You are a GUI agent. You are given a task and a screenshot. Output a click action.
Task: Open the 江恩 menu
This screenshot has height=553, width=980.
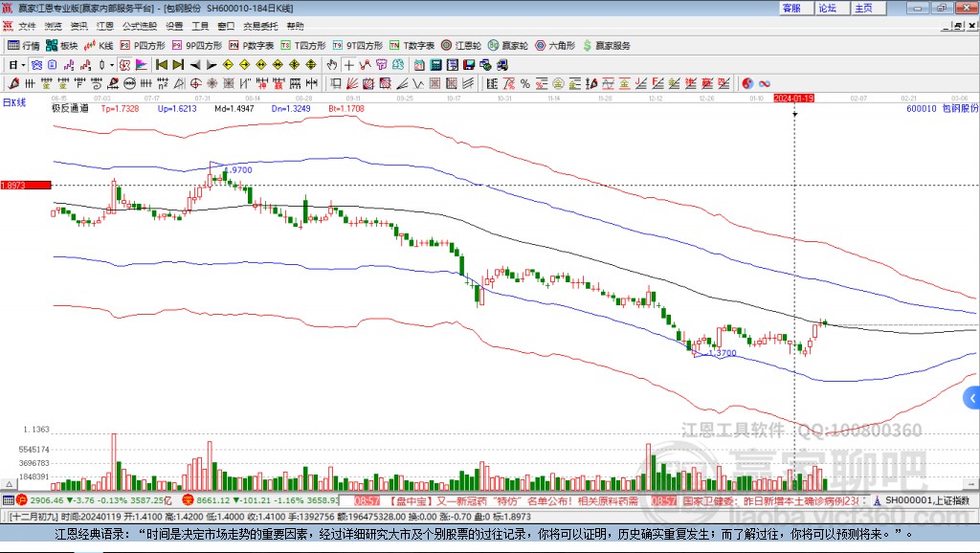[x=105, y=26]
